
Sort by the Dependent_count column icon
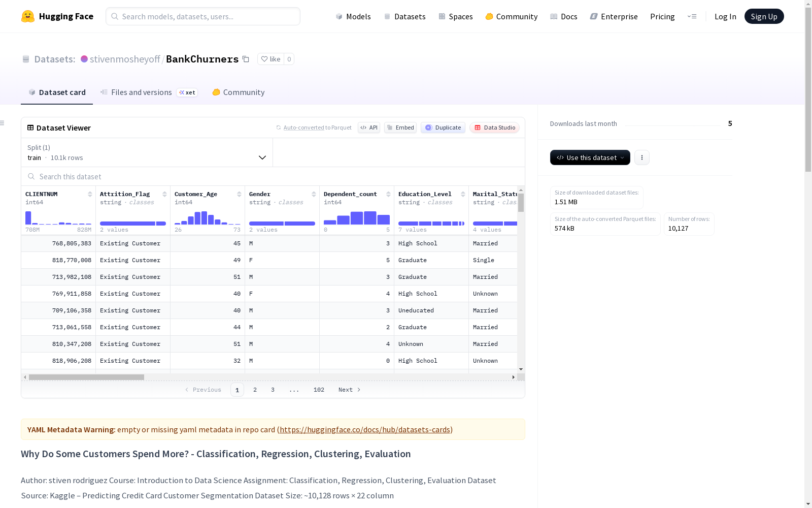coord(388,194)
